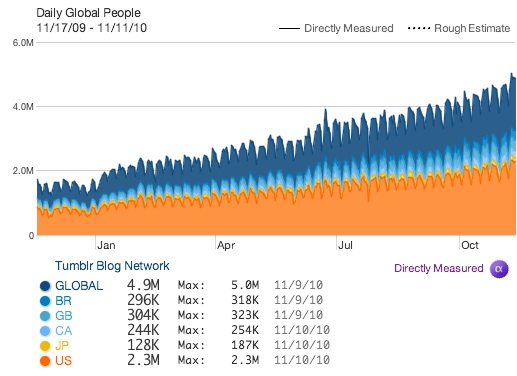Viewport: 517px width, 376px height.
Task: Click the GLOBAL max date 11/9/10
Action: pyautogui.click(x=299, y=285)
